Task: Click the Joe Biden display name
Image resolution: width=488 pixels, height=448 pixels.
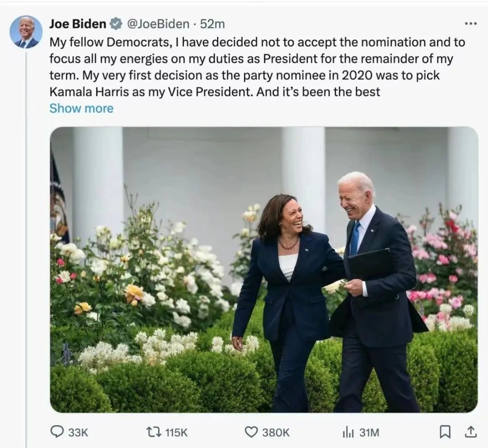Action: (78, 24)
